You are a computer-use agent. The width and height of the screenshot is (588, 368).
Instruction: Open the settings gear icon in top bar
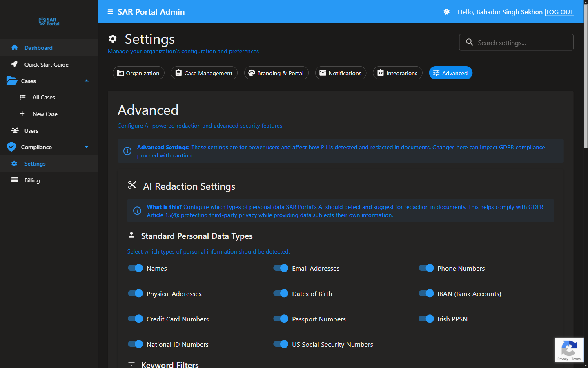coord(446,12)
